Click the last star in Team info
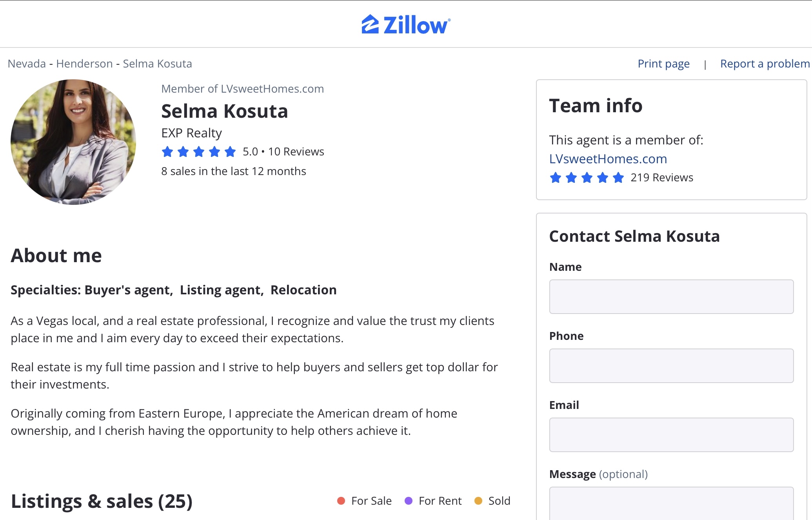Image resolution: width=812 pixels, height=520 pixels. [618, 178]
